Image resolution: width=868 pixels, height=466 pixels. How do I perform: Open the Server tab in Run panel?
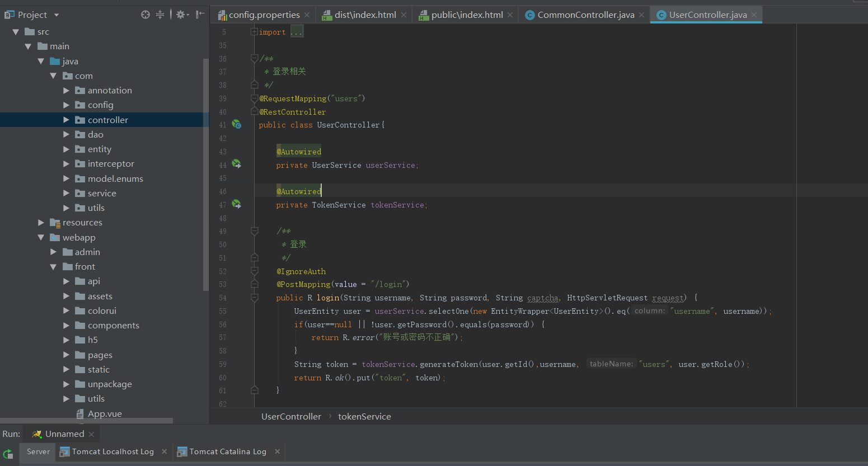(x=38, y=451)
